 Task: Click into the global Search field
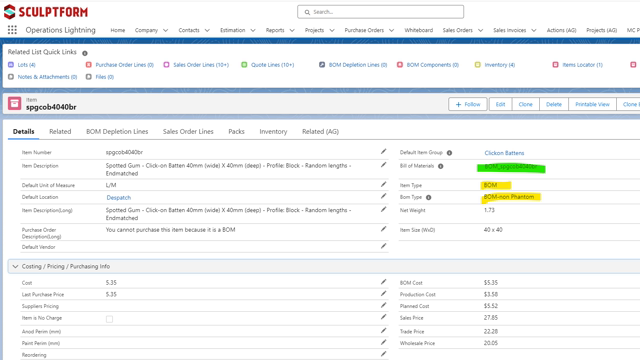(x=380, y=12)
